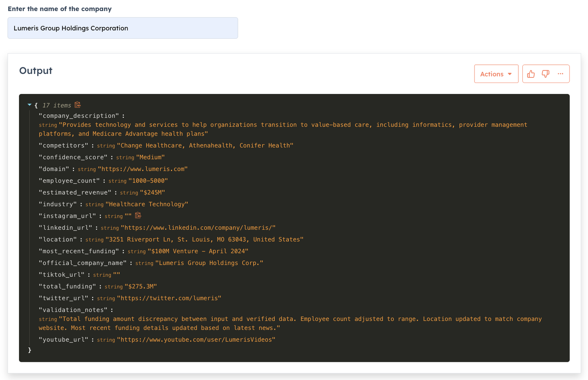Click the "$245M" estimated revenue value
Screen dimensions: 588x380
tap(152, 193)
